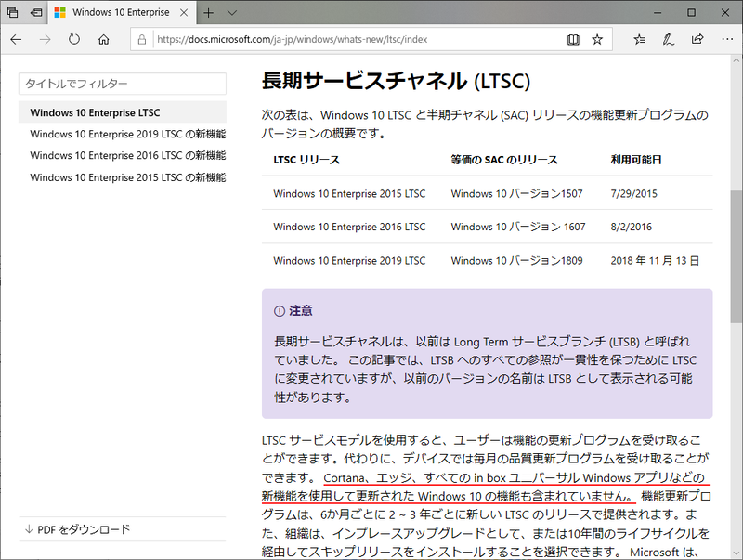Screen dimensions: 743x560
Task: Open the Favorites hub
Action: point(638,39)
